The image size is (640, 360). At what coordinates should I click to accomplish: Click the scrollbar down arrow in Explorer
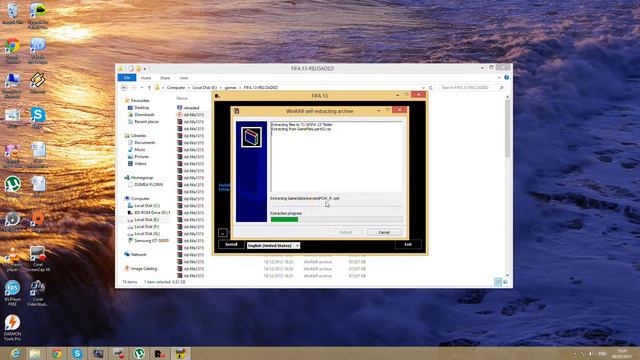507,276
